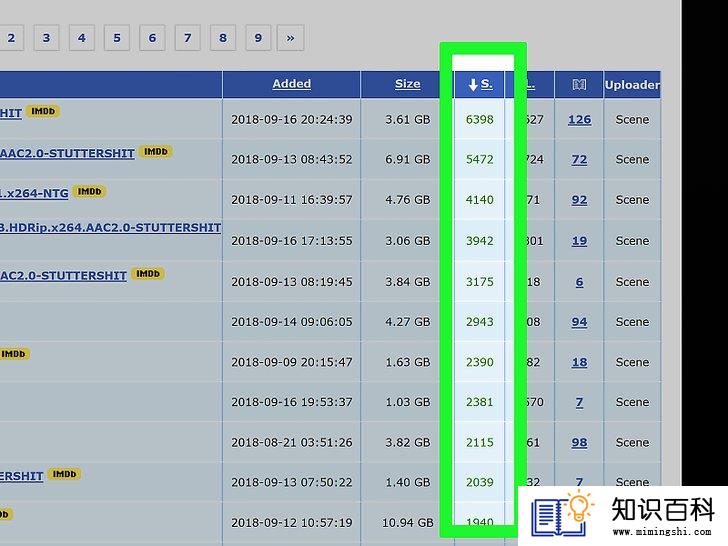Open 19 comments link
The height and width of the screenshot is (546, 728).
(579, 240)
